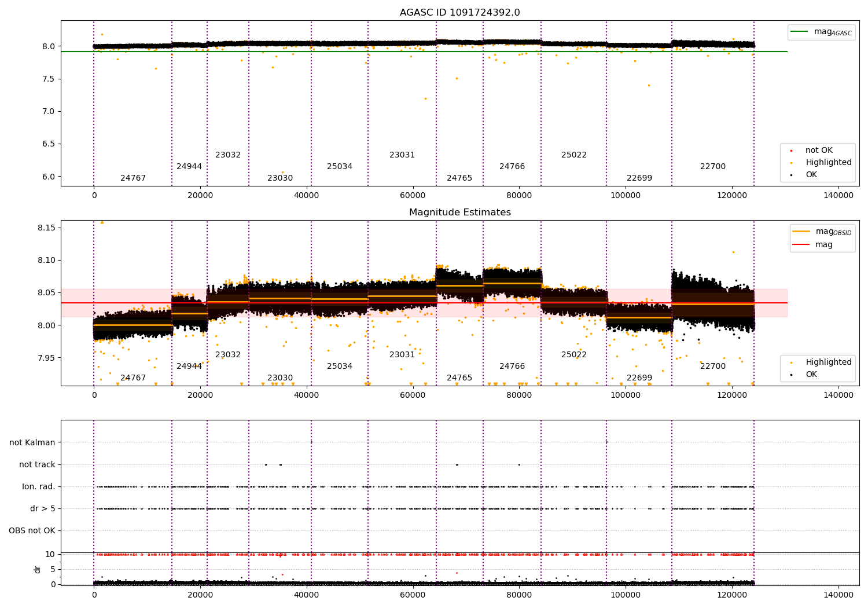Click obsid label 25022 in the top plot
This screenshot has width=868, height=608.
pyautogui.click(x=574, y=155)
